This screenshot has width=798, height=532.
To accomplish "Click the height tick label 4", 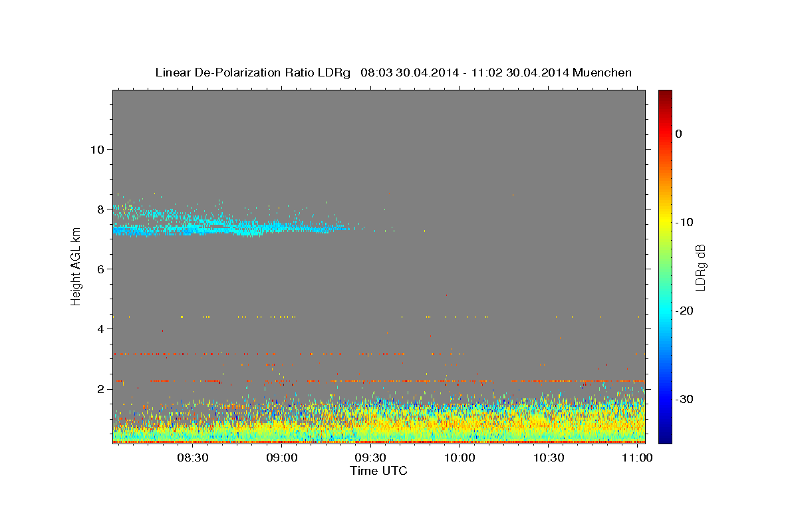I will click(x=100, y=329).
